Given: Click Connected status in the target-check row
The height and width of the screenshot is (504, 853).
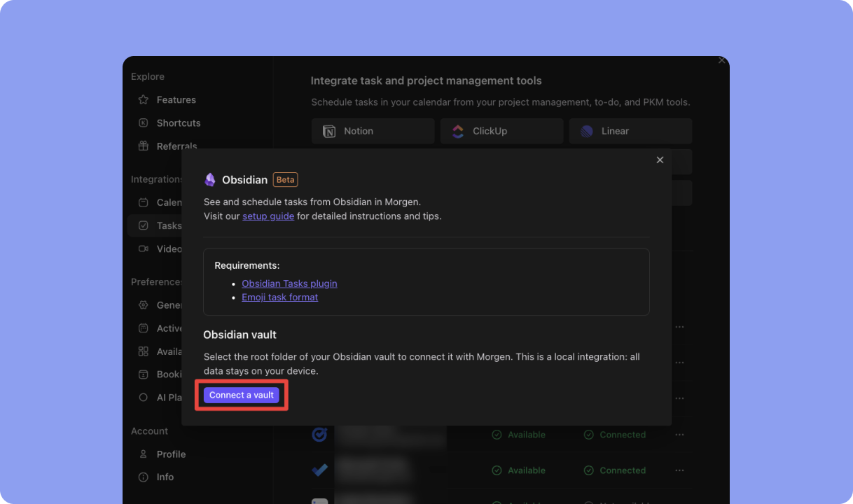Looking at the screenshot, I should pos(615,435).
